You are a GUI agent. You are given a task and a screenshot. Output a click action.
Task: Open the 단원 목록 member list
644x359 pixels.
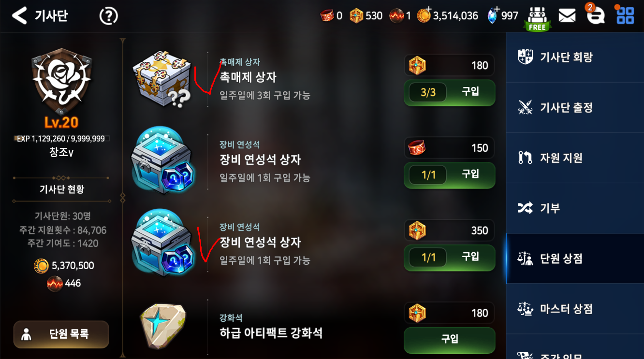[61, 334]
